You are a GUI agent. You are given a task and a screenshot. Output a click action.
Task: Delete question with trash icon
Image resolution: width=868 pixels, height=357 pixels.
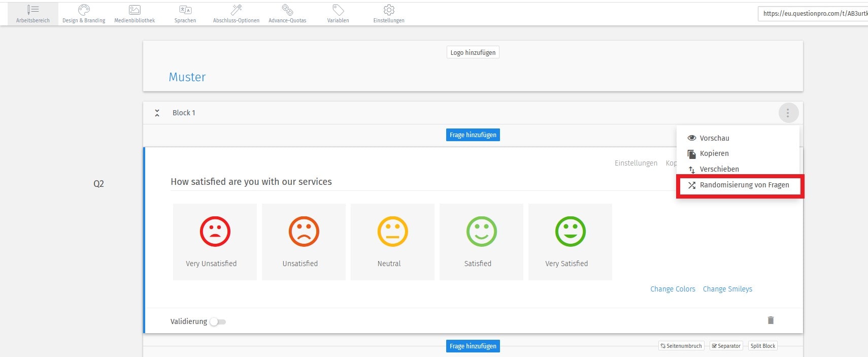[x=771, y=320]
